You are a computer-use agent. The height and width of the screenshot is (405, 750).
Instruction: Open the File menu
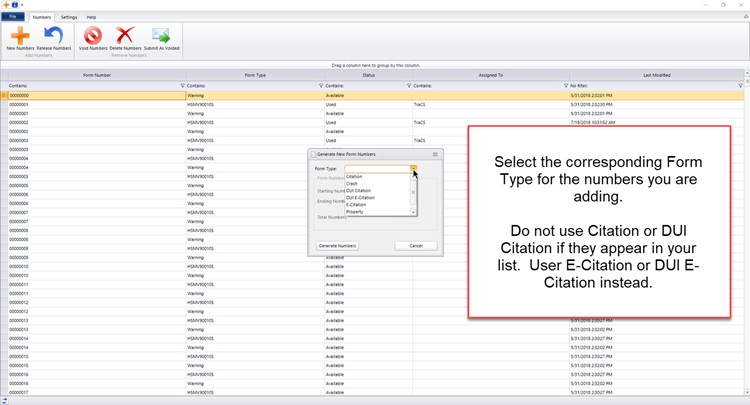tap(13, 17)
